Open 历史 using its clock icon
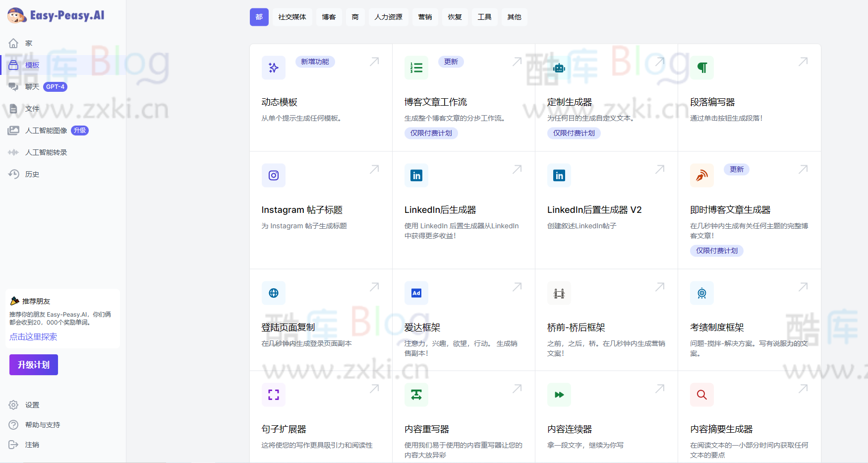This screenshot has height=463, width=868. coord(13,174)
